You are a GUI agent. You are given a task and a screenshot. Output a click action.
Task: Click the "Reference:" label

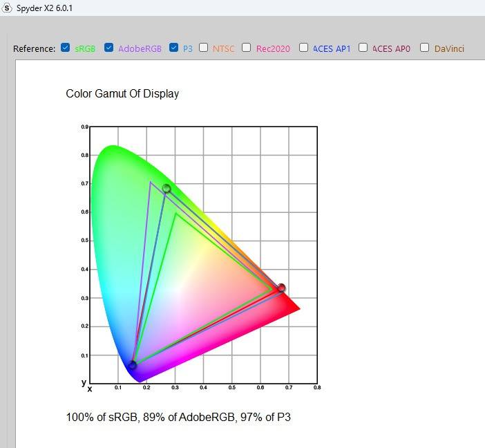[x=35, y=49]
